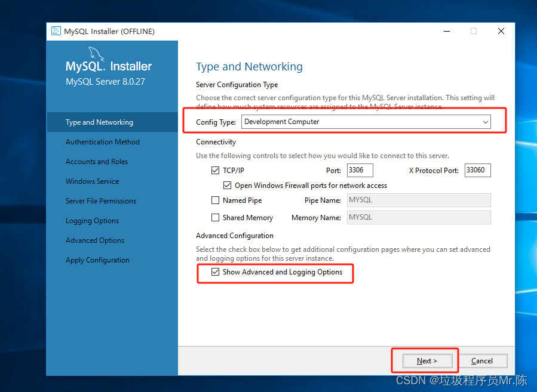Open the Config Type dropdown
Viewport: 537px width, 392px height.
click(366, 122)
